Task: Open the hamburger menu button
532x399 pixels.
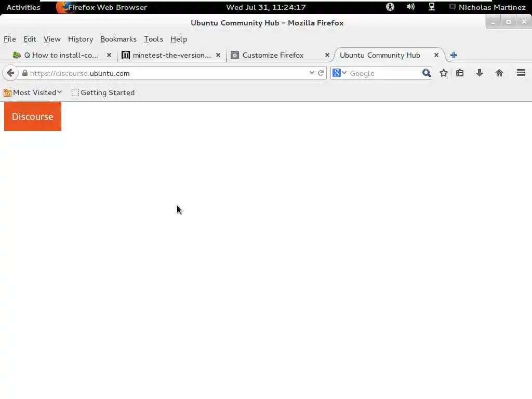Action: 521,73
